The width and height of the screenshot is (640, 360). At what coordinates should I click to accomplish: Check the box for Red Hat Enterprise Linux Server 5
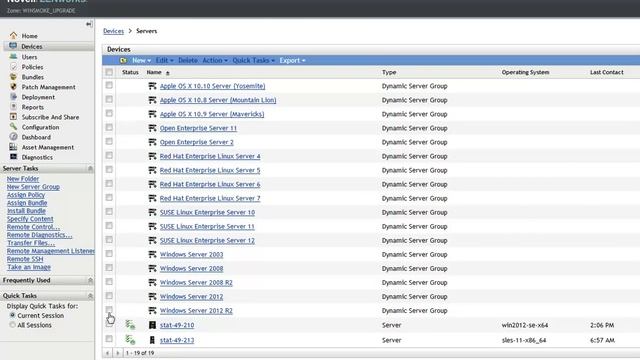tap(109, 169)
